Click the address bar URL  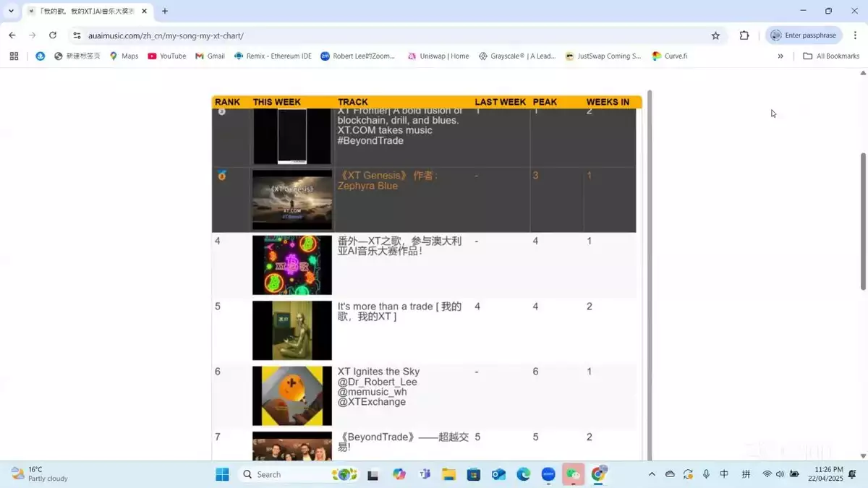[x=166, y=35]
